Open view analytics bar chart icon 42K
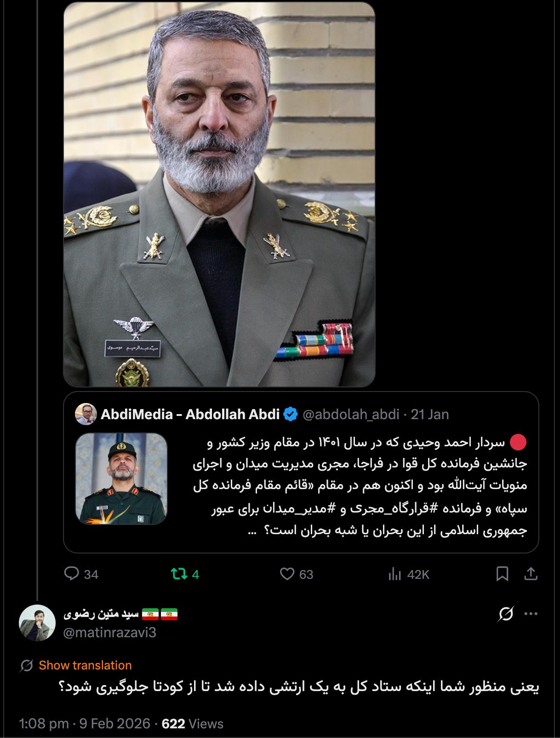 coord(395,574)
